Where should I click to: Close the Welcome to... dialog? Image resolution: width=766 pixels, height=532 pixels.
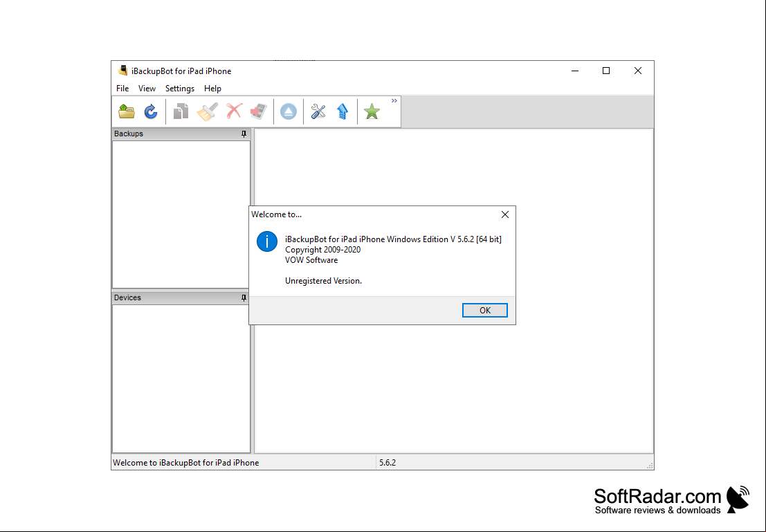(505, 214)
